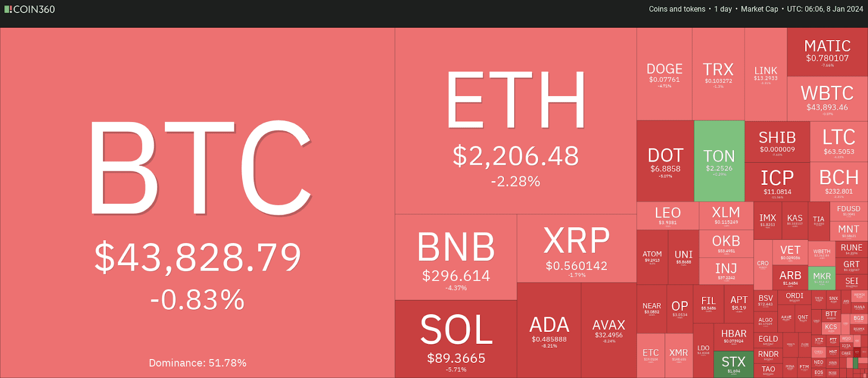The width and height of the screenshot is (868, 378).
Task: Click the WBTC tile
Action: (x=827, y=98)
